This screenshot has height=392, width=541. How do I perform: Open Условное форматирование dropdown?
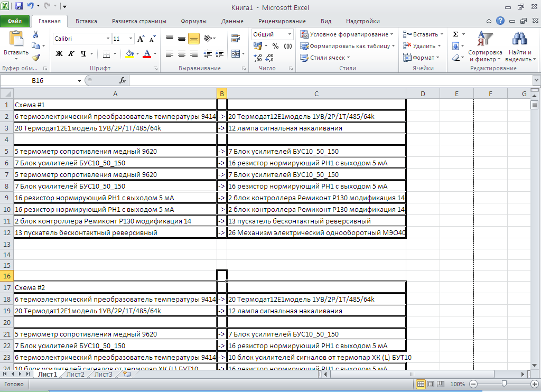point(347,34)
